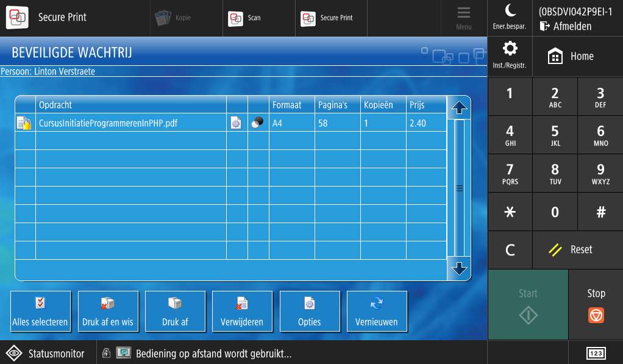
Task: Tap keypad digit 8 TUV
Action: (555, 174)
